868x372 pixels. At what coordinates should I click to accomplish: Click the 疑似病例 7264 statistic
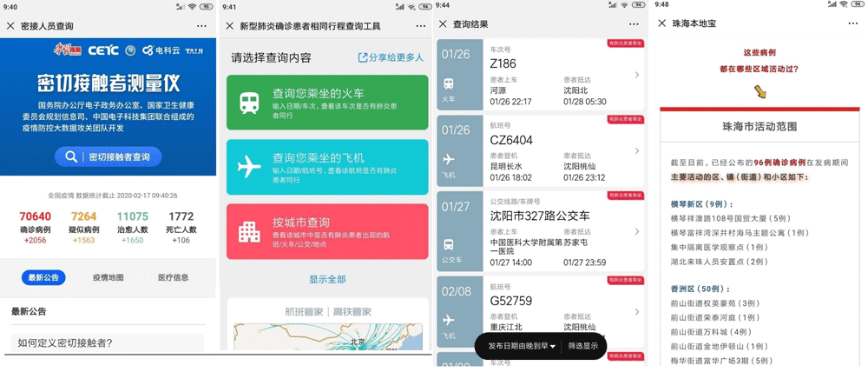(x=83, y=228)
